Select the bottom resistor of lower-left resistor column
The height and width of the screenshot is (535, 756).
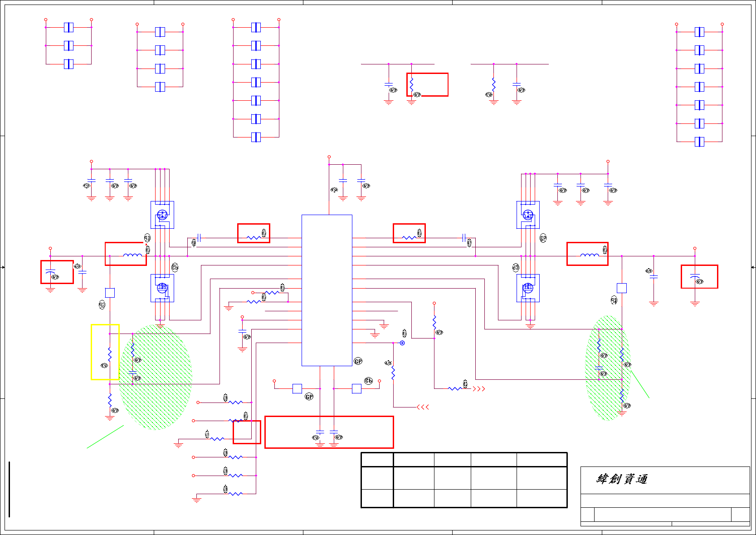coord(235,494)
